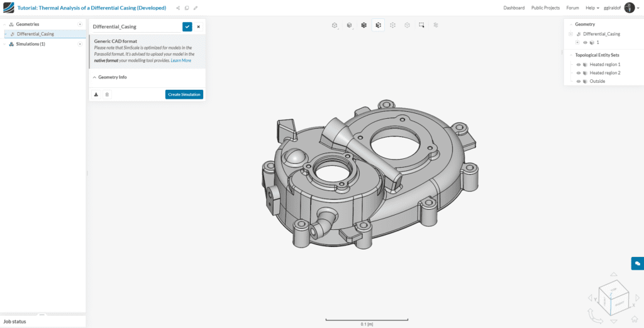Follow the Learn More link
Image resolution: width=644 pixels, height=328 pixels.
point(181,60)
